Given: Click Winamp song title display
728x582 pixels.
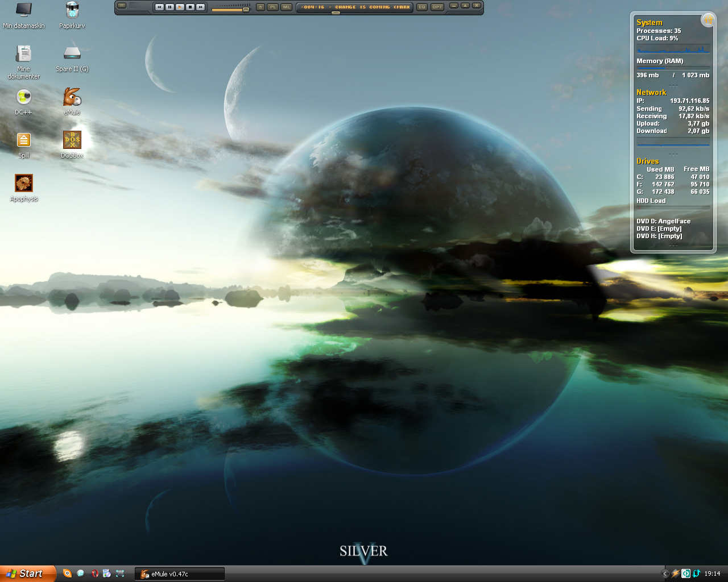Looking at the screenshot, I should (x=355, y=7).
